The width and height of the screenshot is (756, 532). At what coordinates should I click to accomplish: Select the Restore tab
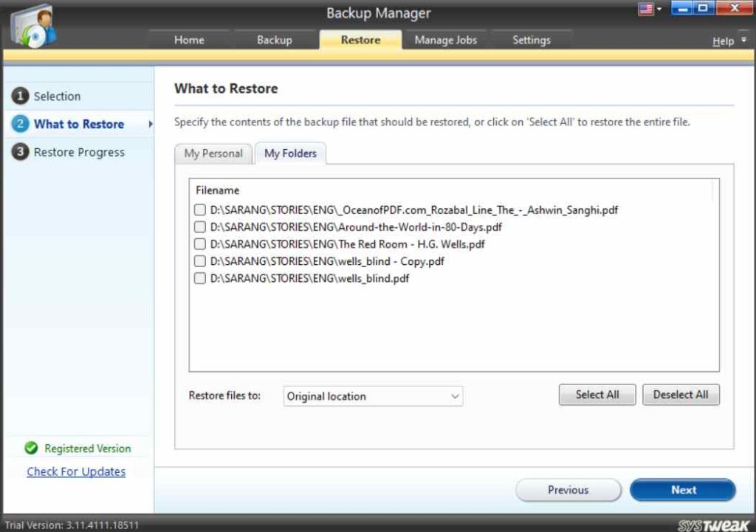coord(360,40)
